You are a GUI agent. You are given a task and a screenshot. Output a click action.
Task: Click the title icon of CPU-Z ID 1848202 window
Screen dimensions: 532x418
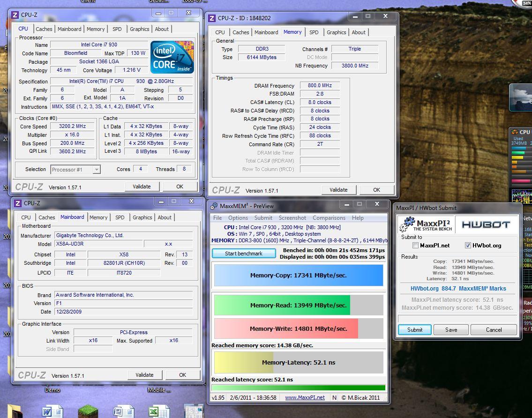tap(212, 18)
